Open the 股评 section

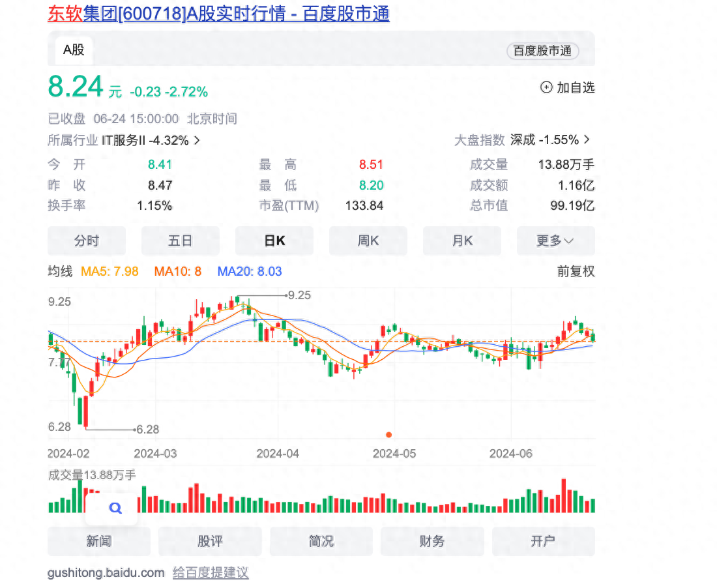tap(210, 541)
